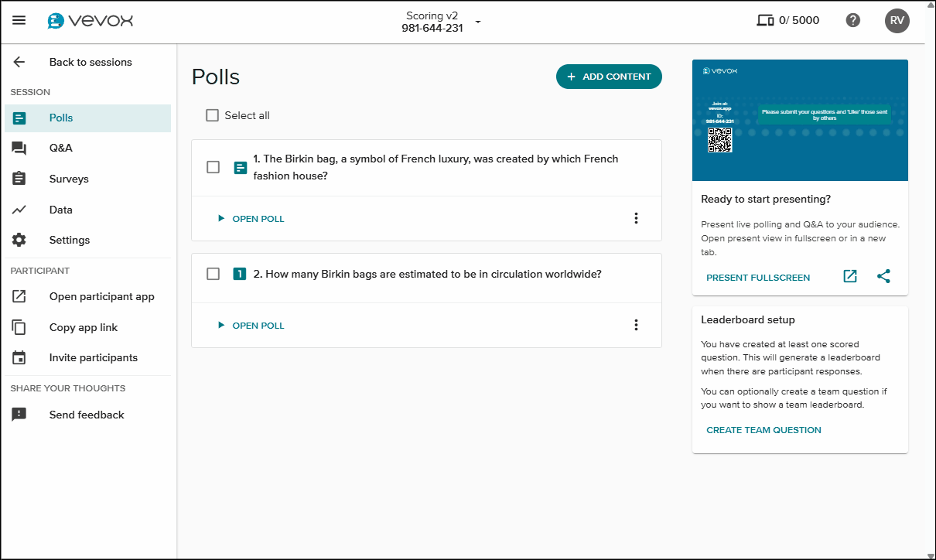The image size is (936, 560).
Task: Open the Q&A section icon in sidebar
Action: pyautogui.click(x=19, y=148)
